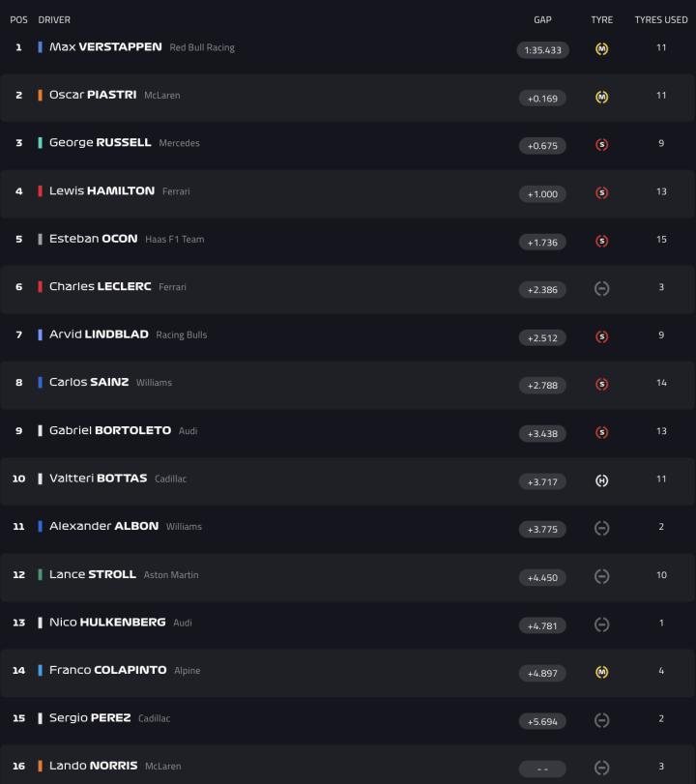Click Norris's tyre compound icon
Screen dimensions: 696x784
point(601,768)
